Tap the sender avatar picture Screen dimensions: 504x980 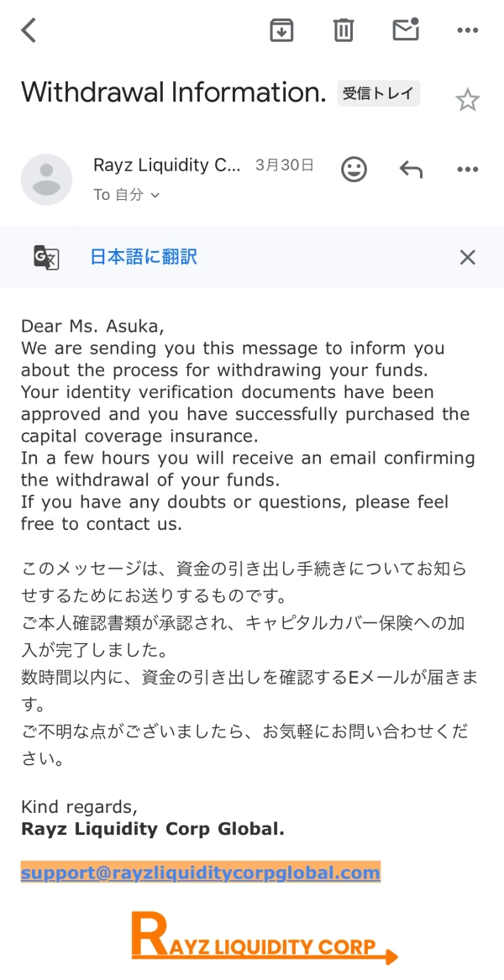pyautogui.click(x=46, y=180)
